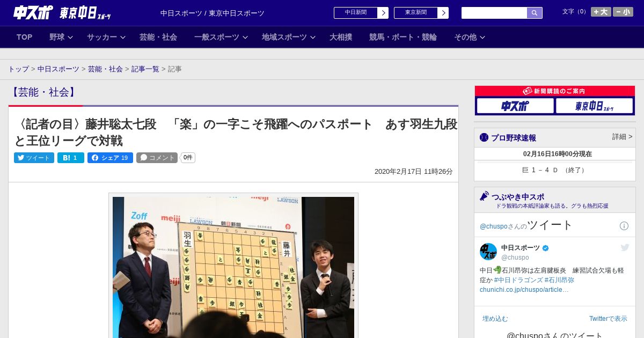
Task: Share article on Facebook シェア button
Action: coord(110,158)
